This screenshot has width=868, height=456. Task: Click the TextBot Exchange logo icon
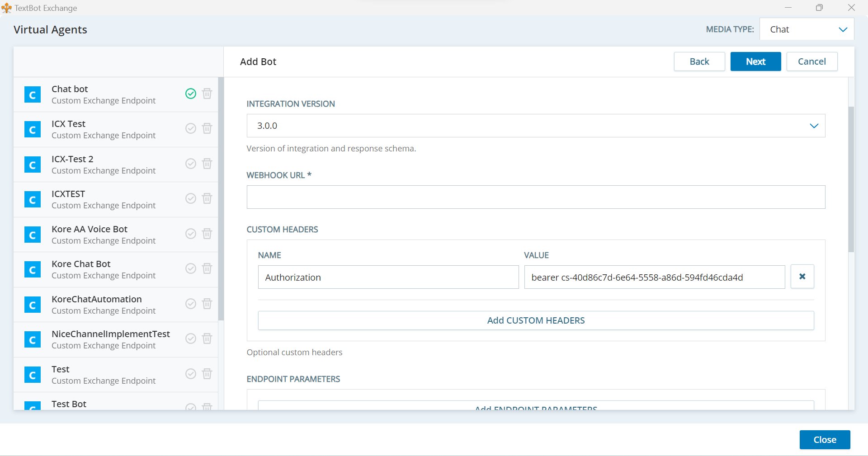(6, 8)
